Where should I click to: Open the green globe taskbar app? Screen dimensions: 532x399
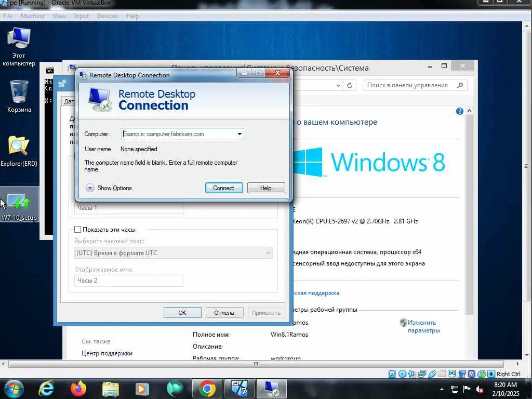tap(175, 389)
